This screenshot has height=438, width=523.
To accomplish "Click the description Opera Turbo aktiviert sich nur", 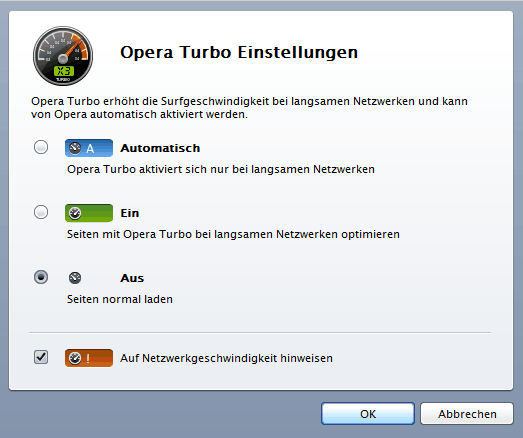I will tap(221, 169).
